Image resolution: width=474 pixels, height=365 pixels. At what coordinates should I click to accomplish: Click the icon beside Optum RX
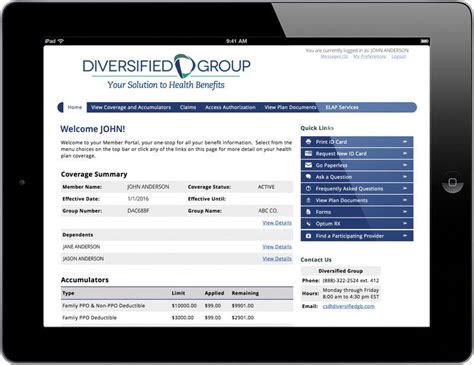click(x=308, y=223)
